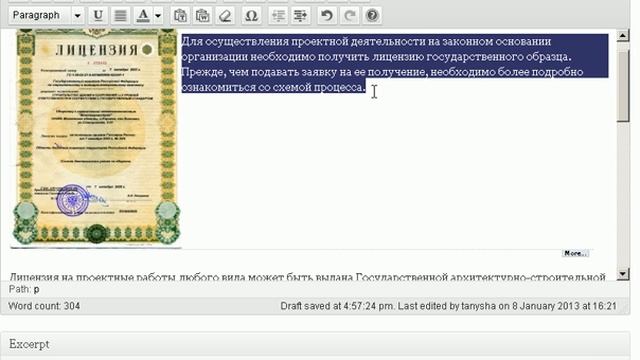The height and width of the screenshot is (360, 640).
Task: Apply full justify alignment
Action: [x=120, y=16]
